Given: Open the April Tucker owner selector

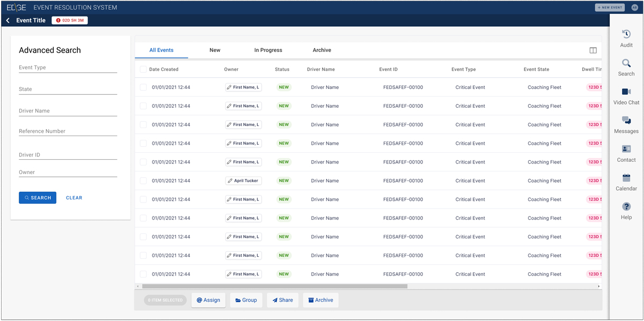Looking at the screenshot, I should coord(243,181).
